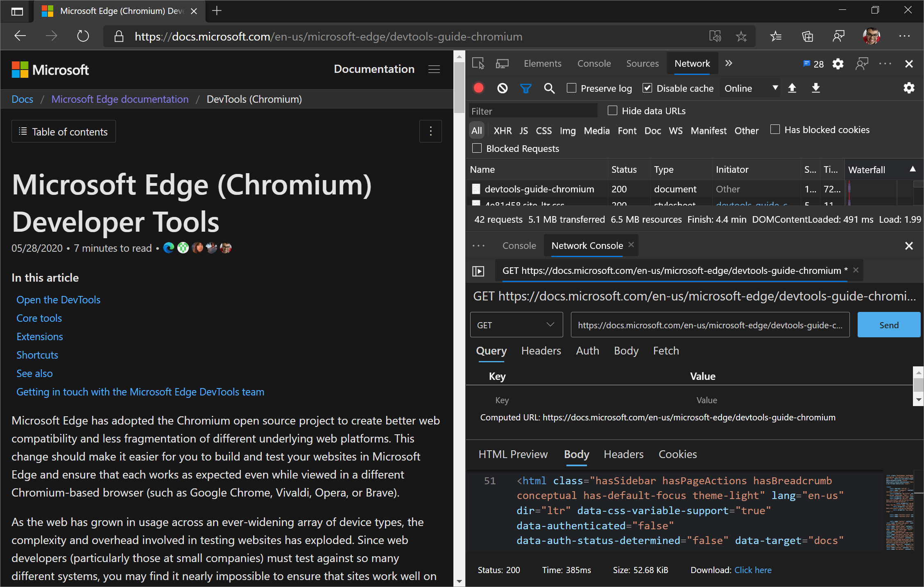Click the Network settings gear icon
Image resolution: width=924 pixels, height=587 pixels.
[x=909, y=88]
